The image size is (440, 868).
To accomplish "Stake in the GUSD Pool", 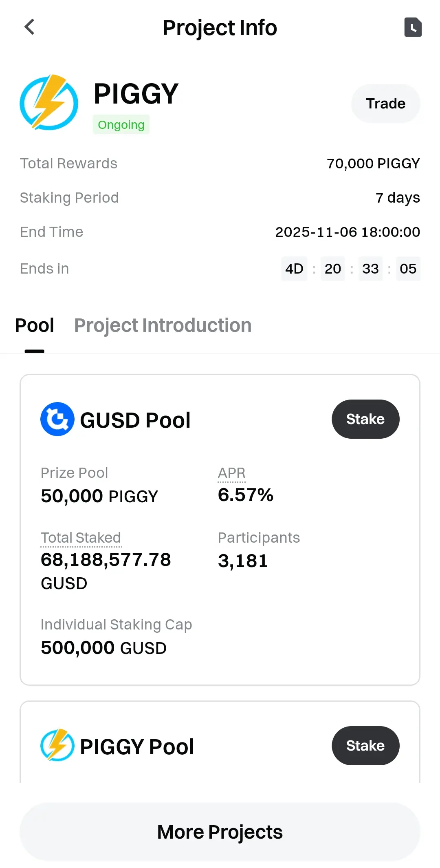I will point(365,419).
